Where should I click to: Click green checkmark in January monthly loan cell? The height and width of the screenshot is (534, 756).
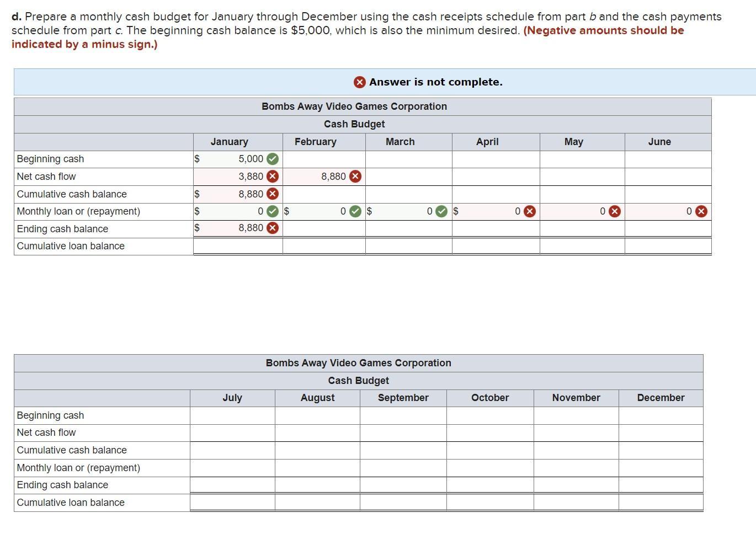[273, 211]
